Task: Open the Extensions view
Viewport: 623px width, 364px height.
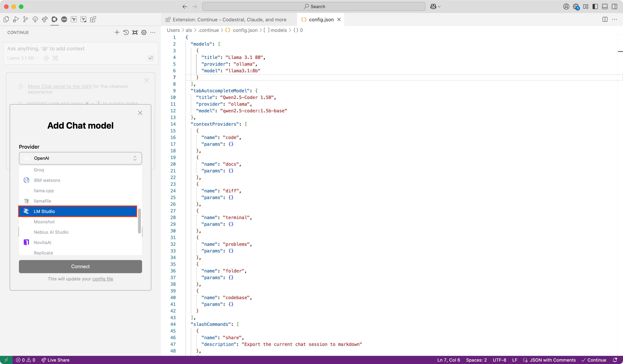Action: click(93, 19)
